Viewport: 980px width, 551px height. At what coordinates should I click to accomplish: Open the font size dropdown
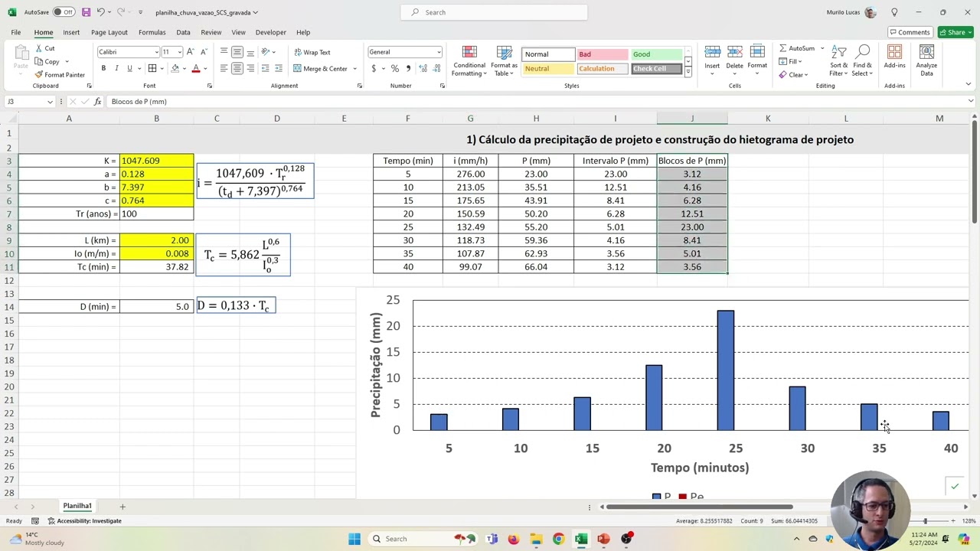coord(180,52)
